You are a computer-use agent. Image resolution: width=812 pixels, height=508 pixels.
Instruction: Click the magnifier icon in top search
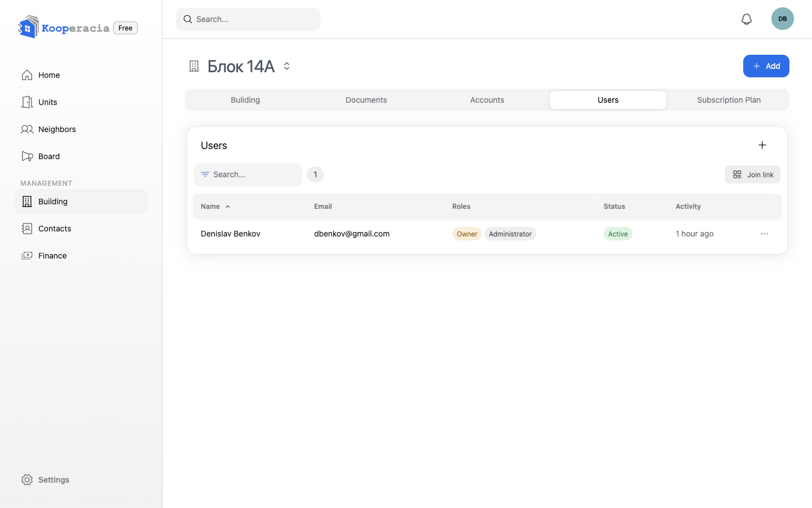pyautogui.click(x=188, y=19)
